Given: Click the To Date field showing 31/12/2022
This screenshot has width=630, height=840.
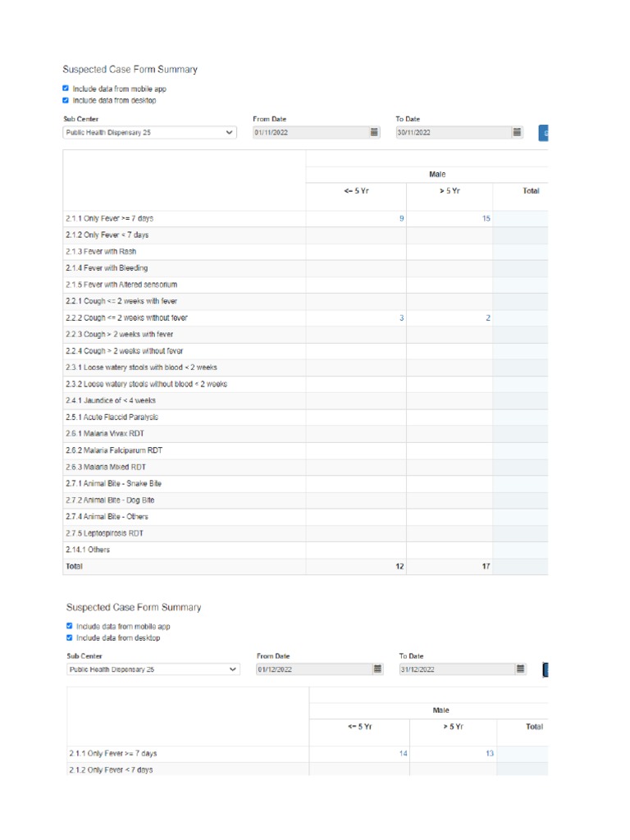Looking at the screenshot, I should [456, 669].
